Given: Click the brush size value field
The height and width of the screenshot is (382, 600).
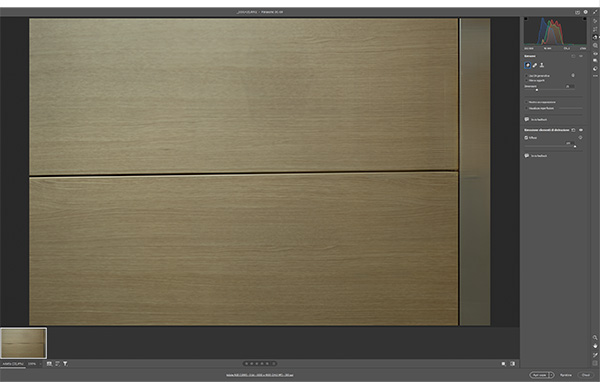Looking at the screenshot, I should pos(570,87).
